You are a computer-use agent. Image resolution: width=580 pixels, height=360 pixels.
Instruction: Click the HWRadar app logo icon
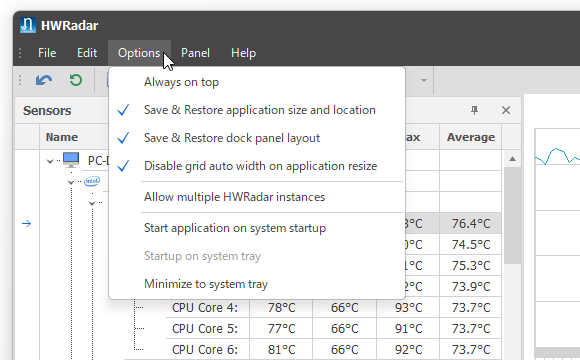[28, 25]
